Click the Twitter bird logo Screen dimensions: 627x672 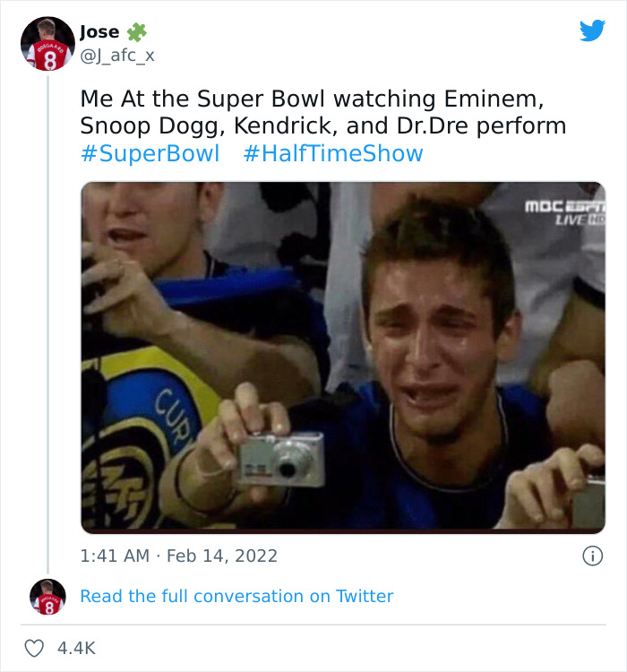[592, 30]
